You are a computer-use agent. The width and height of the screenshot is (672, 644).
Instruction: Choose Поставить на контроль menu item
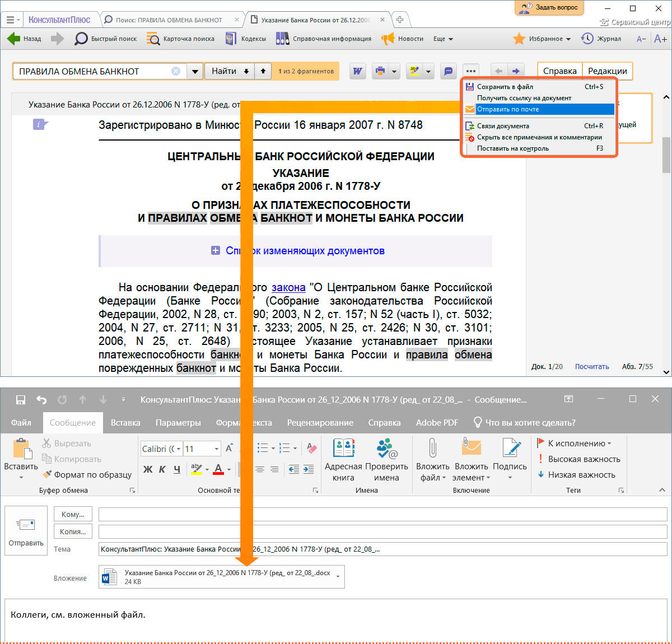click(540, 148)
